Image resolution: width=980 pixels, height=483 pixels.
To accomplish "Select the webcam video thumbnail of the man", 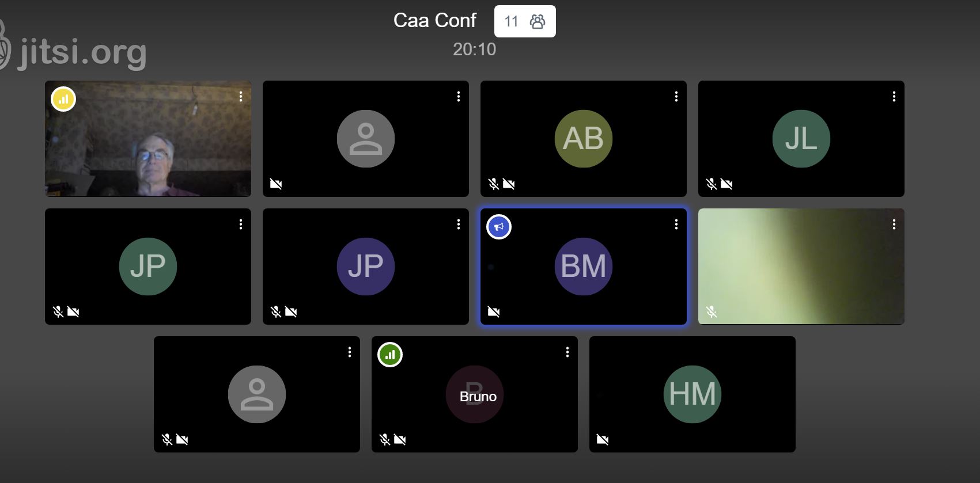I will (148, 139).
